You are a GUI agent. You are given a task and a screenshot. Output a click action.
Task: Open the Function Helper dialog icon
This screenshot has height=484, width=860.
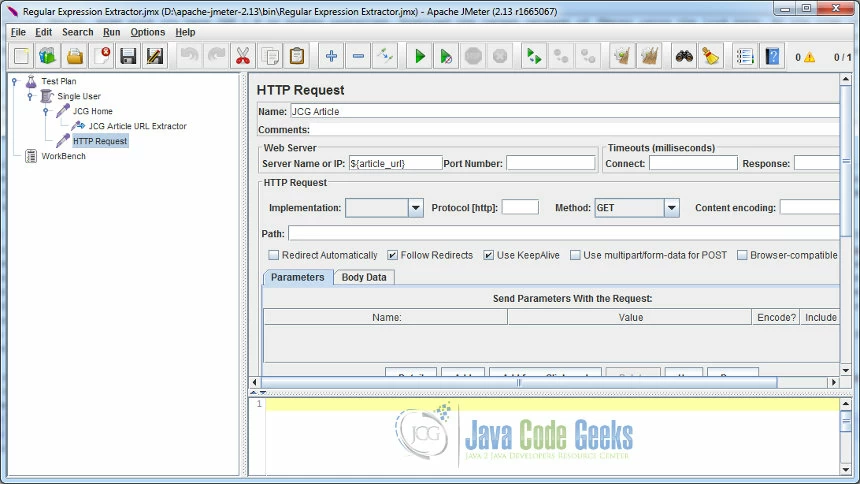coord(745,56)
